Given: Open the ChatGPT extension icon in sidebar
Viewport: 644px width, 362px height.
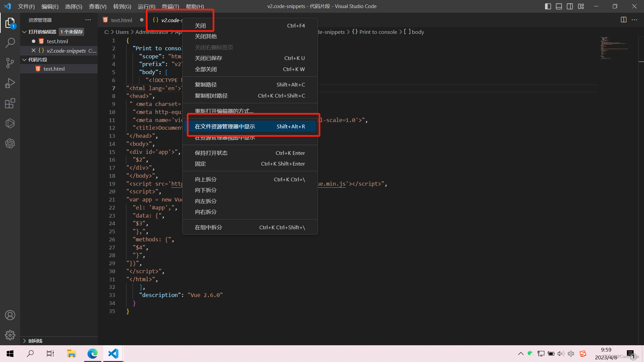Looking at the screenshot, I should point(10,143).
